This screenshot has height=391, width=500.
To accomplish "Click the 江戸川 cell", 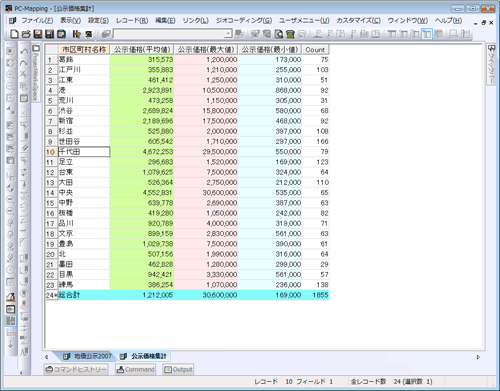I will click(84, 70).
